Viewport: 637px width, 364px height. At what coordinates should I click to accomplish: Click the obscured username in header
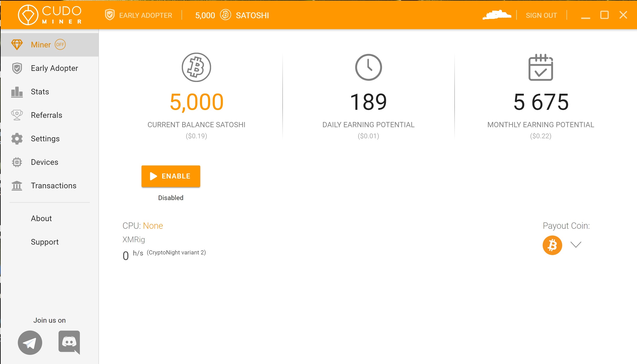click(x=497, y=15)
